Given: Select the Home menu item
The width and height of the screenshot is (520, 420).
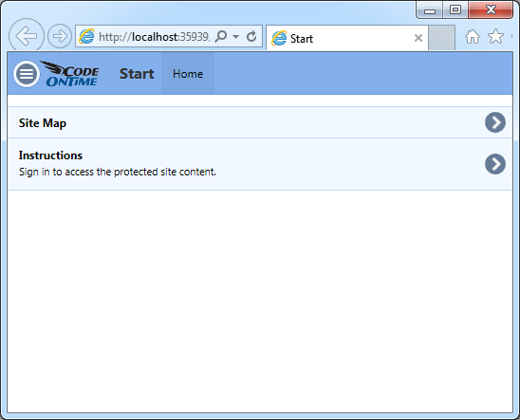Looking at the screenshot, I should pos(188,74).
